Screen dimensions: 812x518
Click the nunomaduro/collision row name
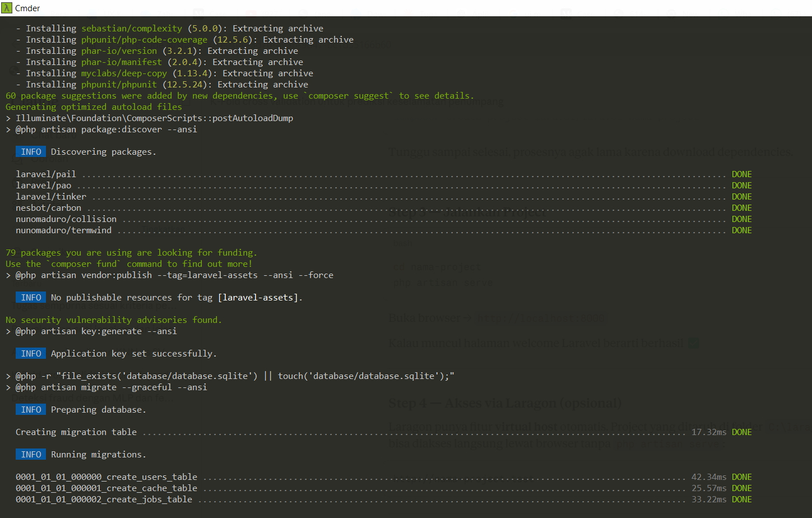(66, 219)
